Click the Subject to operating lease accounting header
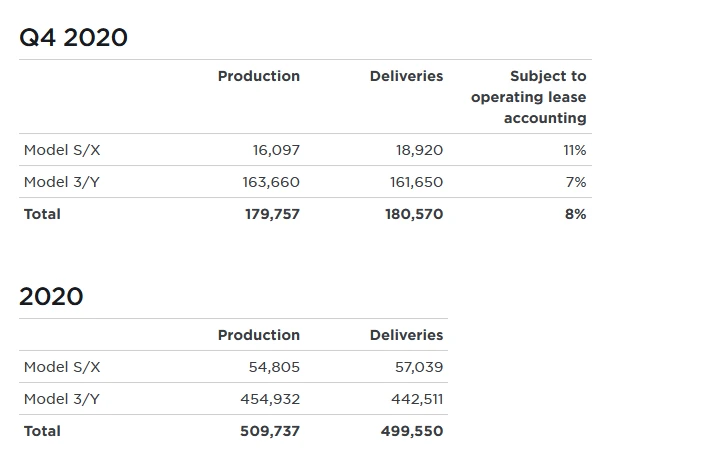Image resolution: width=719 pixels, height=453 pixels. [x=529, y=97]
